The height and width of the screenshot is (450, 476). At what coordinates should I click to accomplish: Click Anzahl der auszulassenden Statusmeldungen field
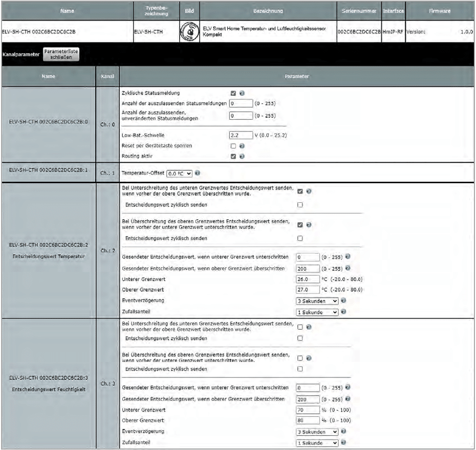[241, 103]
